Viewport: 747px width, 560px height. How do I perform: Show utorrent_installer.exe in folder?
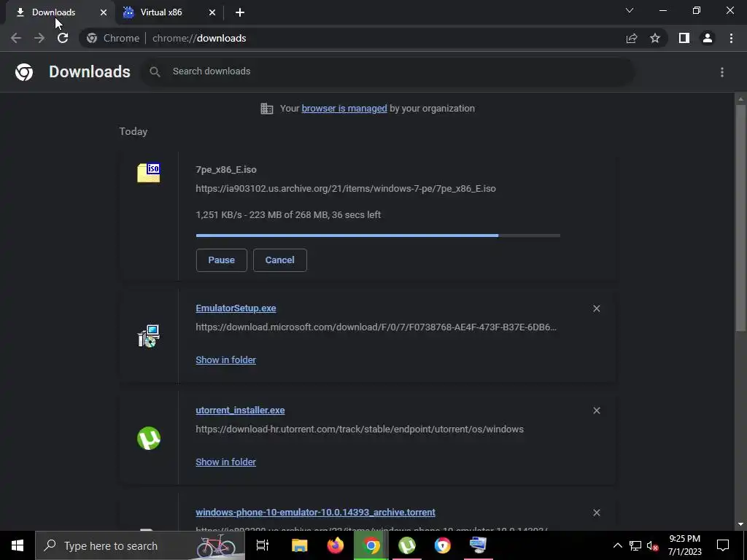click(226, 462)
